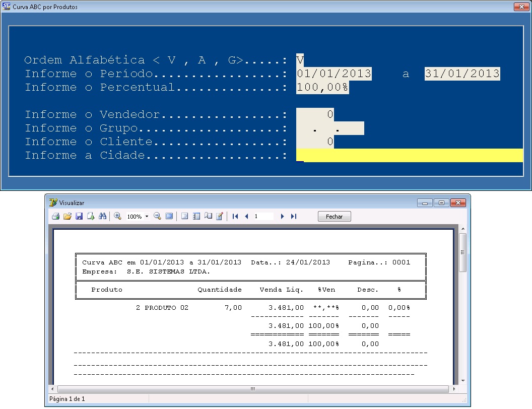Jump to the last report page

[x=294, y=216]
